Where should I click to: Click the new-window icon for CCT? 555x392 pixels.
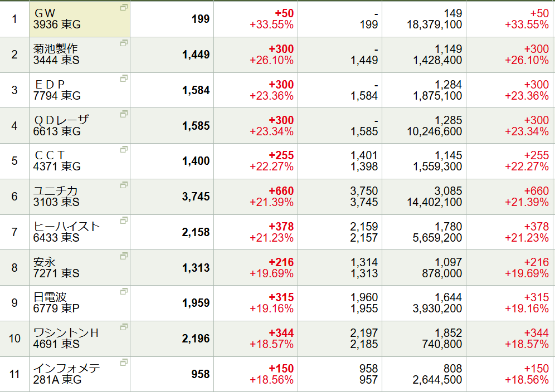click(124, 150)
